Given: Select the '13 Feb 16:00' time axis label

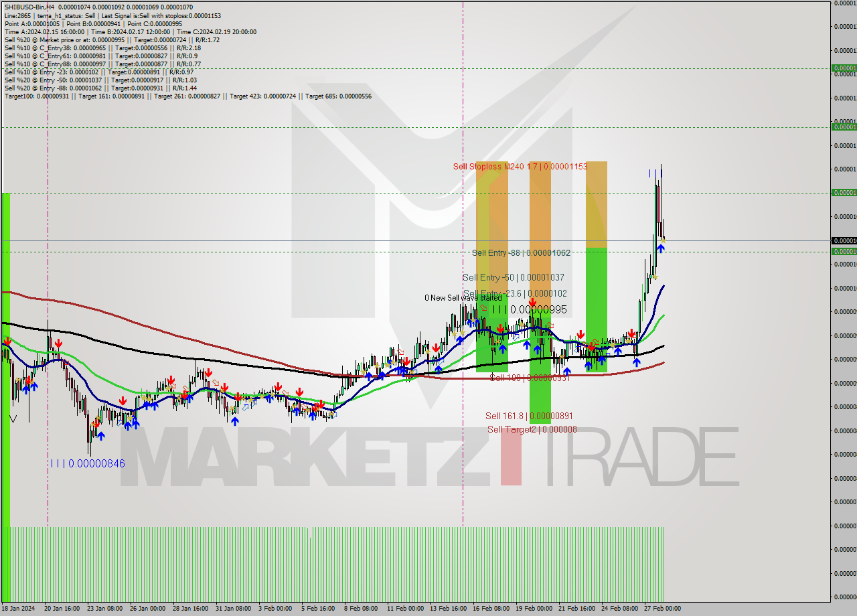Looking at the screenshot, I should tap(448, 609).
